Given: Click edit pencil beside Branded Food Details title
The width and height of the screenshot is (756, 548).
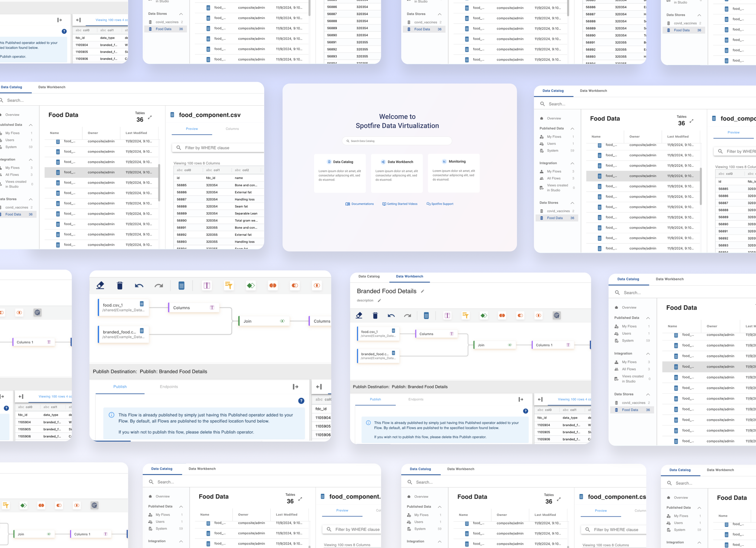Looking at the screenshot, I should 423,291.
